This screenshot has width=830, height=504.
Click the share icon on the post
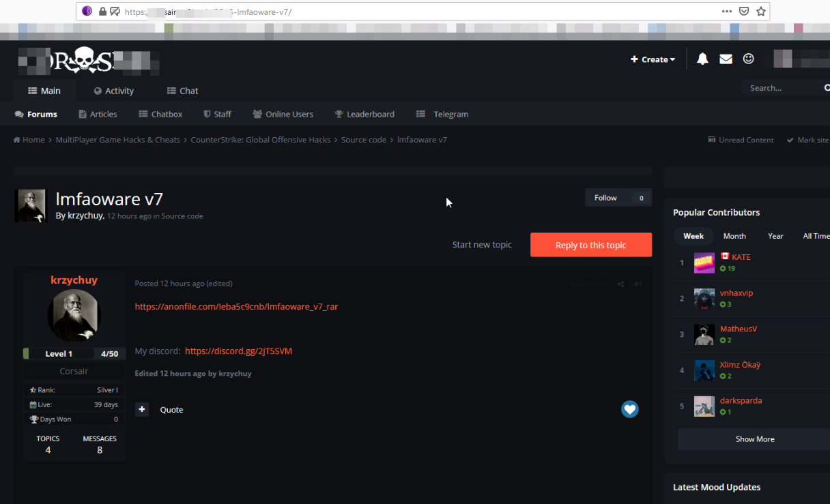620,284
